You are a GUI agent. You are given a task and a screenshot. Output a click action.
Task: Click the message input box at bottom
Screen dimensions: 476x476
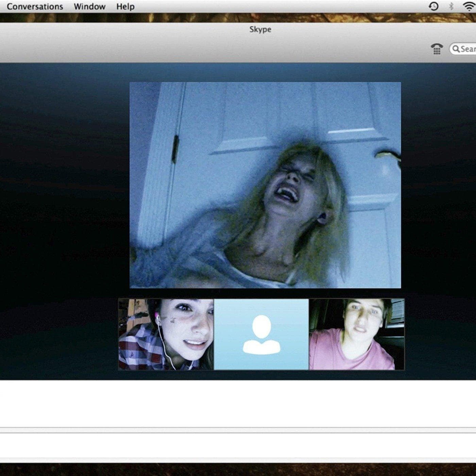pos(238,445)
